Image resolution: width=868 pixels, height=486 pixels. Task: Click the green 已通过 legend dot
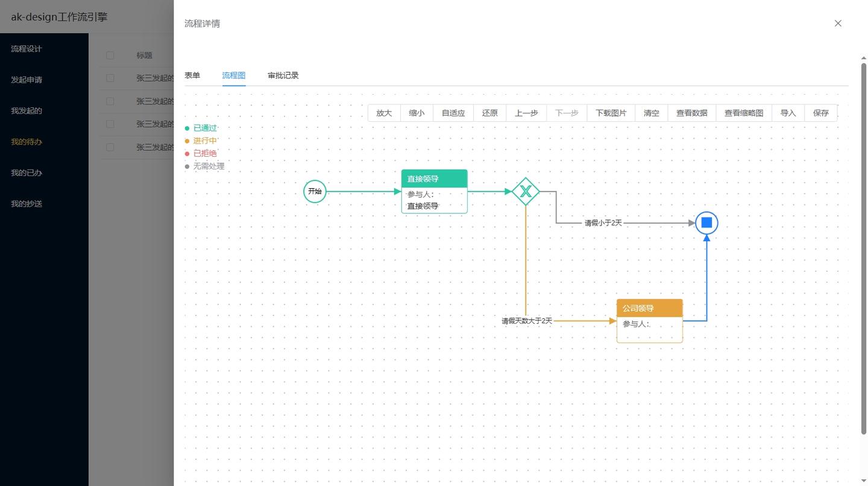click(x=187, y=128)
